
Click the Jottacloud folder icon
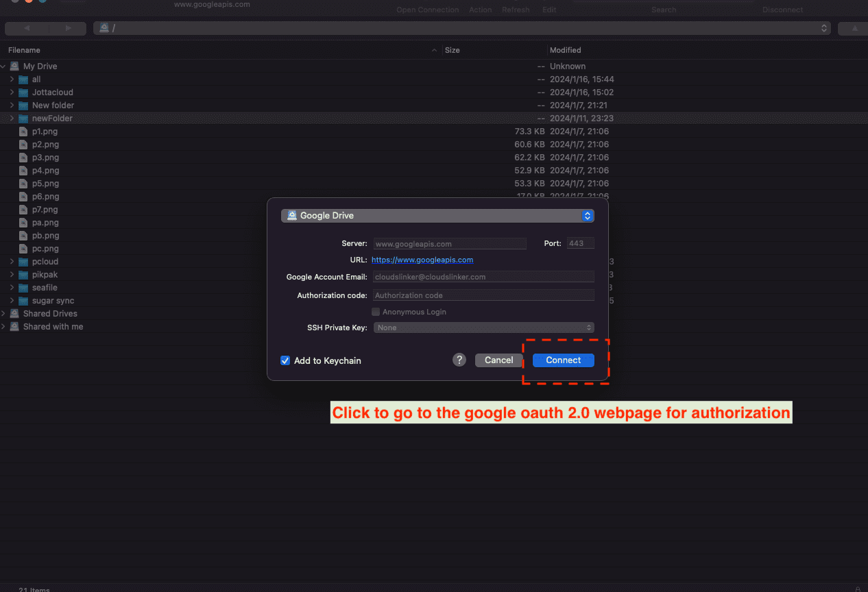(x=23, y=92)
